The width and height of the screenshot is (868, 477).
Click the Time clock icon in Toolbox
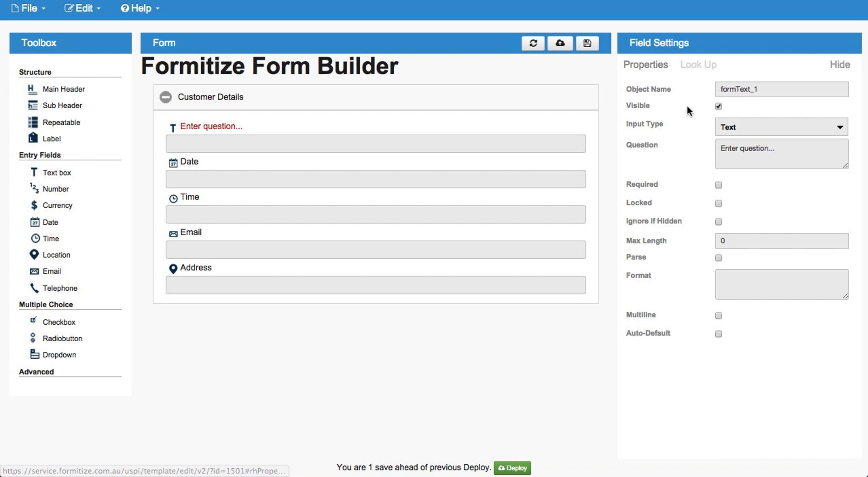(35, 238)
